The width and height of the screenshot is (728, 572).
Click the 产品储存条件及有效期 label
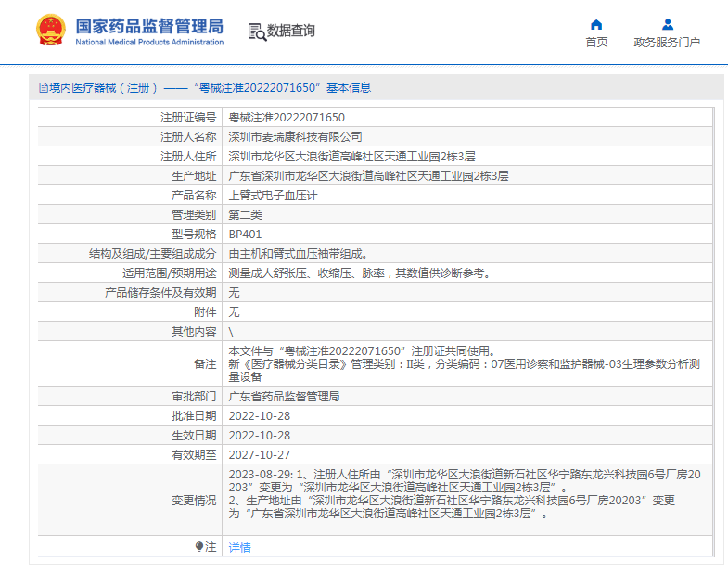tap(160, 293)
